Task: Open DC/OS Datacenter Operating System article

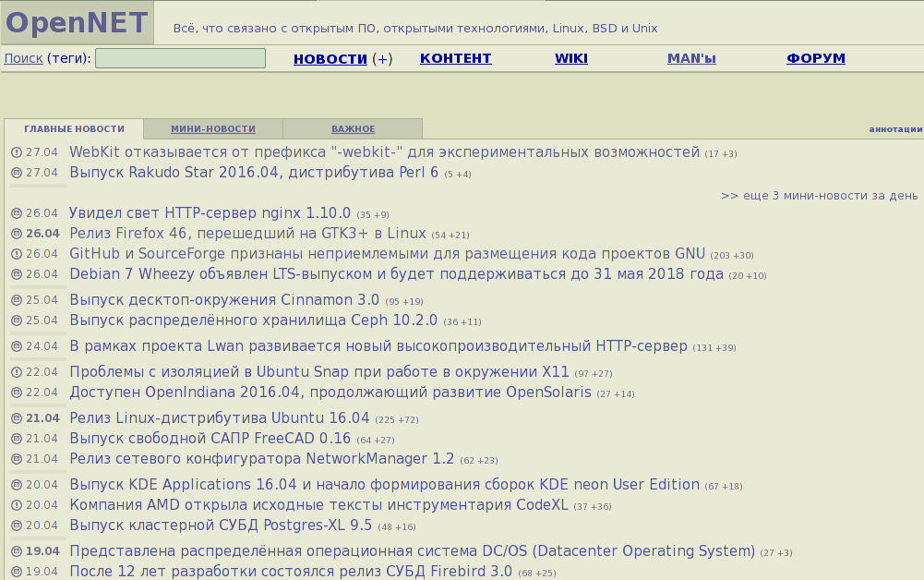Action: coord(412,551)
